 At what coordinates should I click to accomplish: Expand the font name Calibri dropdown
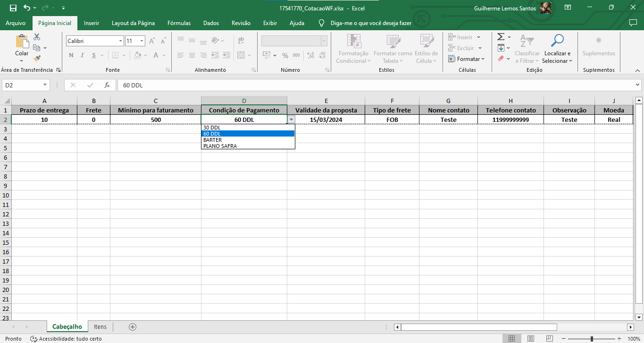click(120, 41)
